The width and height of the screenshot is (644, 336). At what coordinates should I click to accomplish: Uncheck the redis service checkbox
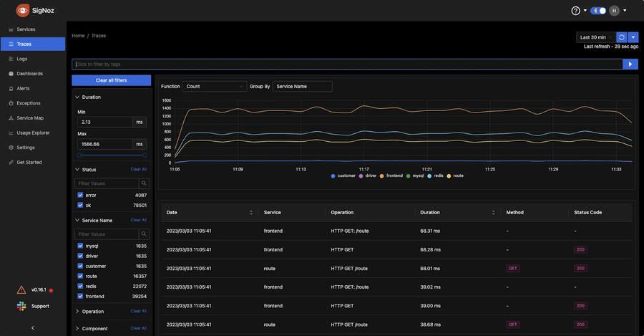point(80,287)
